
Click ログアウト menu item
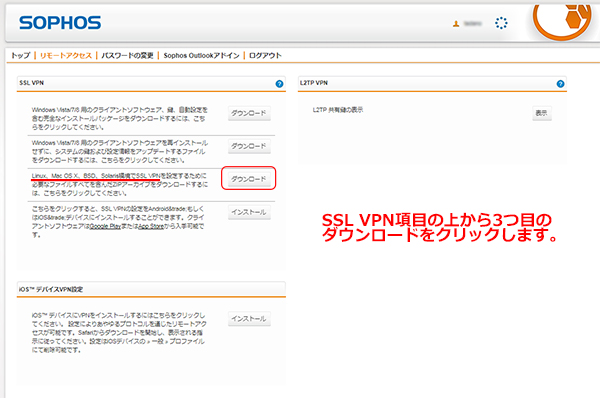[x=265, y=55]
